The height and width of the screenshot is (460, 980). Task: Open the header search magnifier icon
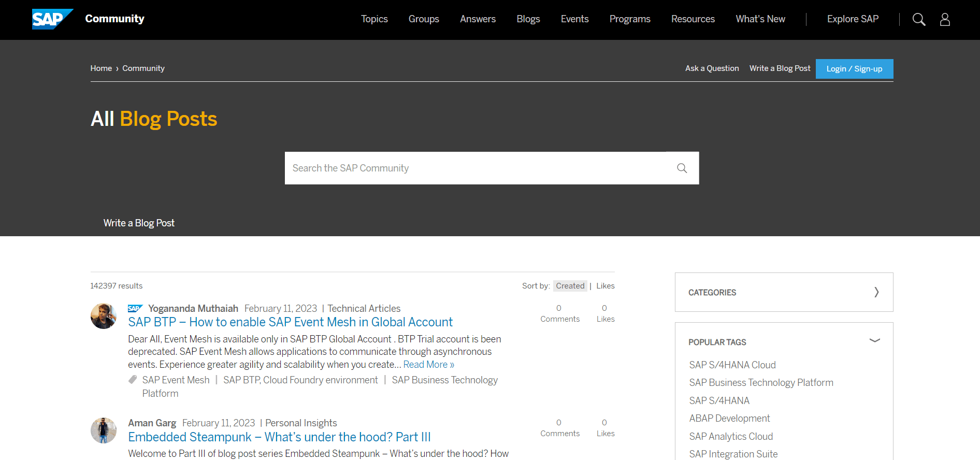(x=919, y=19)
